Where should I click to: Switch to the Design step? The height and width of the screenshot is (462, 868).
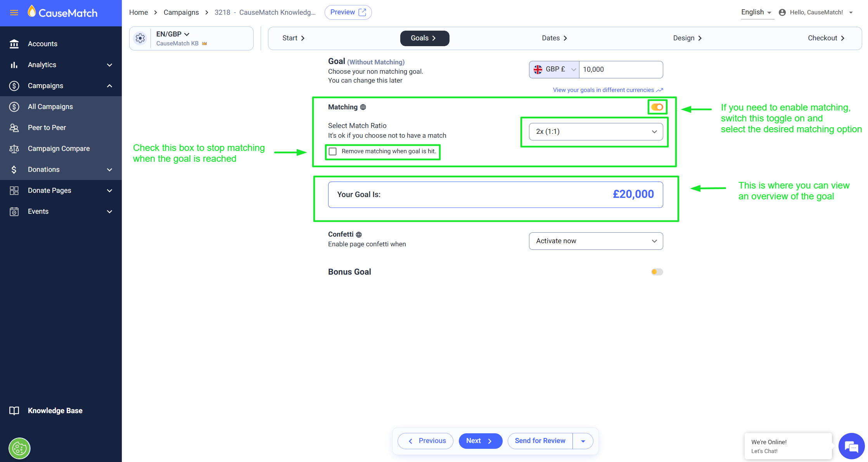coord(687,38)
